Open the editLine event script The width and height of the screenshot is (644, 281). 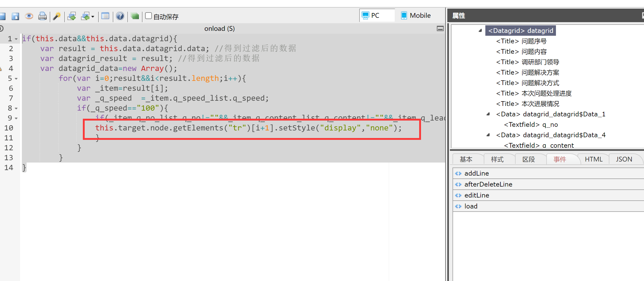548,195
